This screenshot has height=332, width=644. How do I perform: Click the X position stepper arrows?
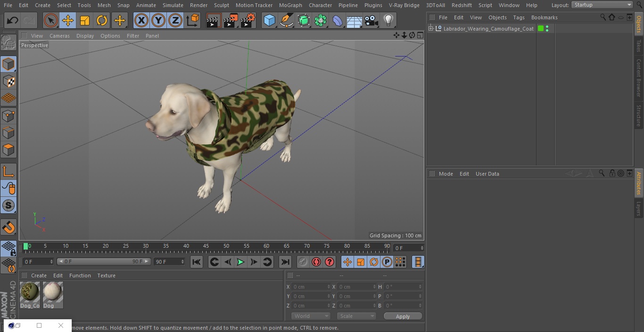[329, 287]
